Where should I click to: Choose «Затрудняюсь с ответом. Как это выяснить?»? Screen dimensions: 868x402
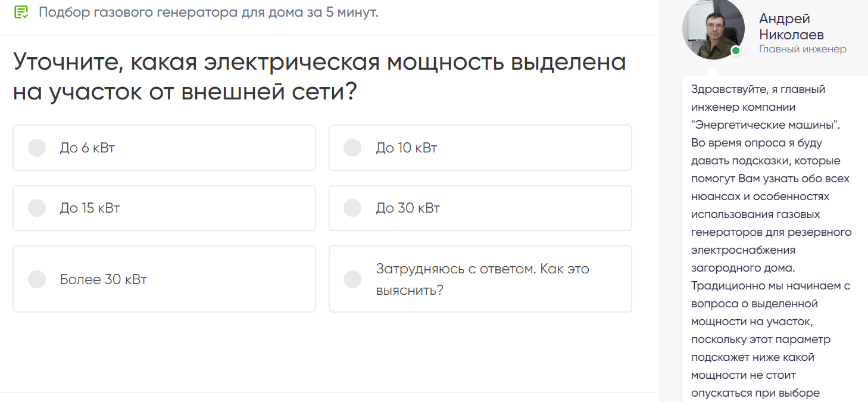coord(352,279)
